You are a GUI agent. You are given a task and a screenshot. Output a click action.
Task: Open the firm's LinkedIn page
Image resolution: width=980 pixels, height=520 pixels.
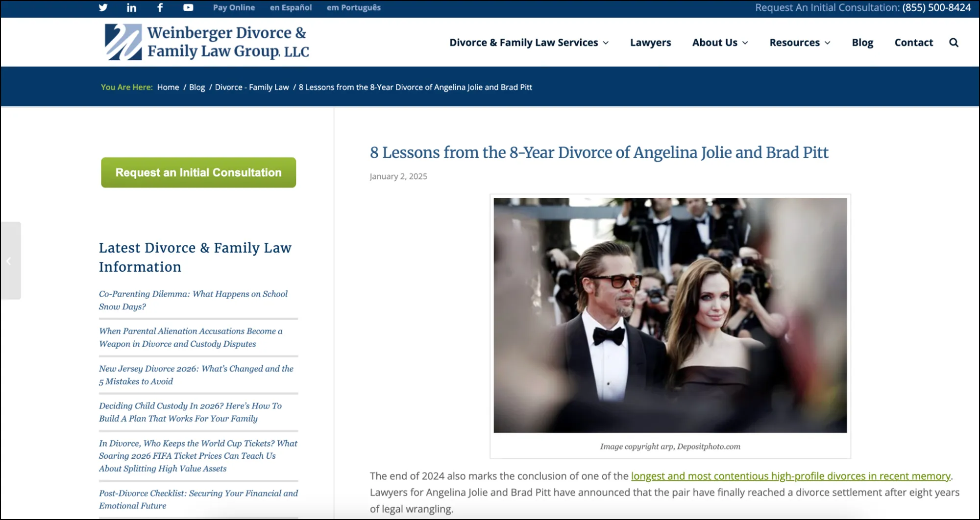click(131, 7)
